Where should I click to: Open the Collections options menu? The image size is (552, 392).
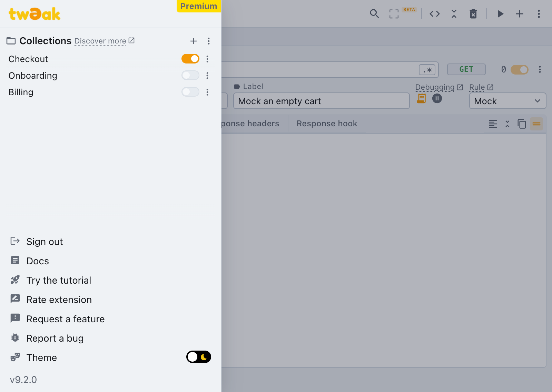(209, 41)
